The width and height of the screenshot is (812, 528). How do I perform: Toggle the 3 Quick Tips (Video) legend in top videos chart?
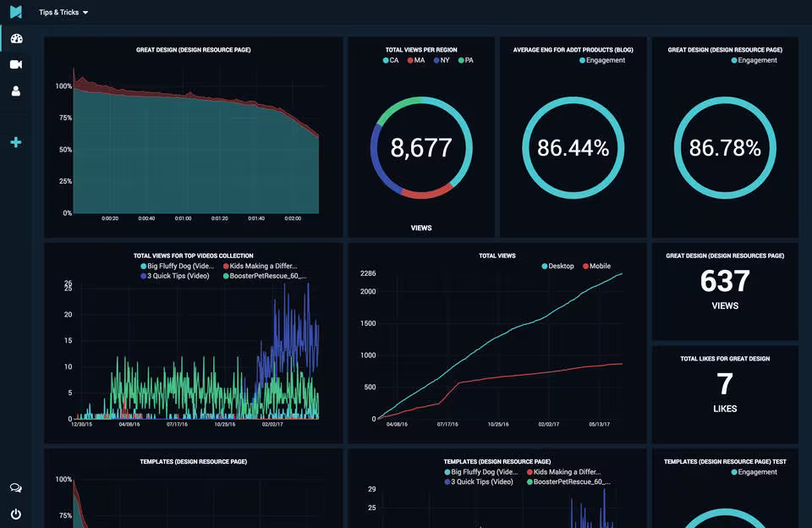click(x=175, y=276)
